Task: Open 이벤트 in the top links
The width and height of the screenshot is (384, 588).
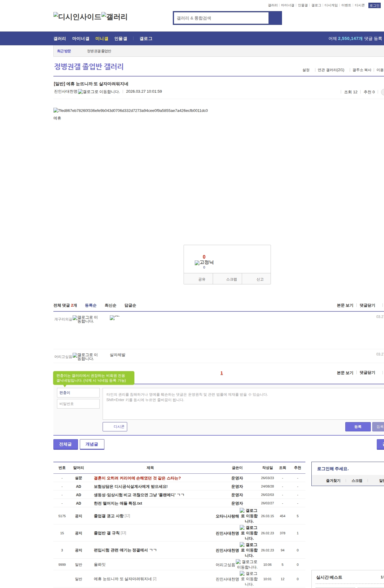Action: point(346,5)
